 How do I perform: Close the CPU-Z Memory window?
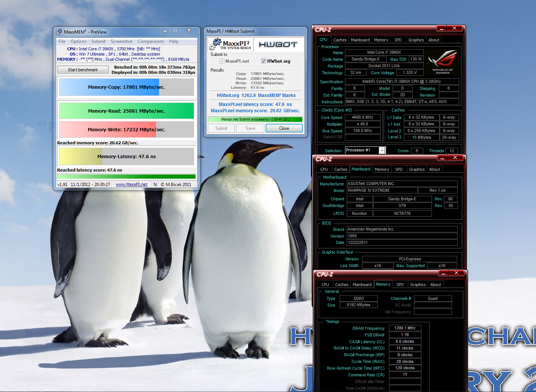point(456,273)
